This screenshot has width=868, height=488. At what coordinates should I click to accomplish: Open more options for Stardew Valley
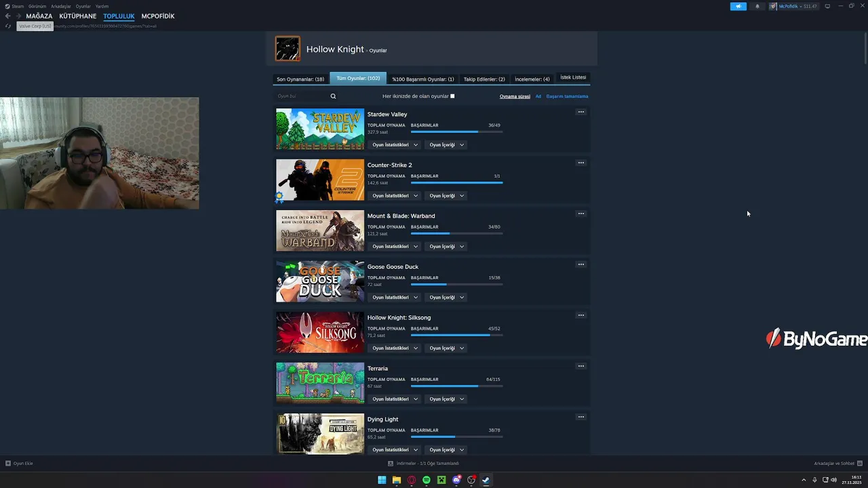580,112
